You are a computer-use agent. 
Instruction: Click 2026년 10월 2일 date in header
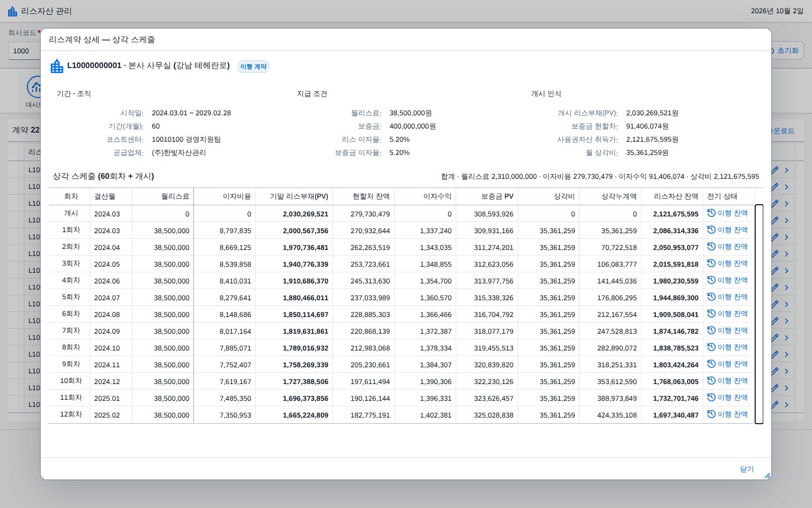click(777, 11)
